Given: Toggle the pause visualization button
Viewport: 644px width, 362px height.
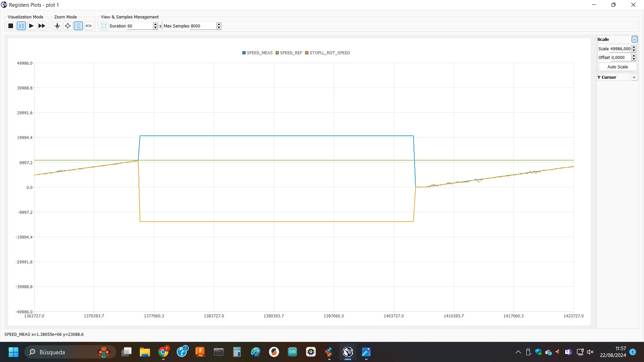Looking at the screenshot, I should [x=21, y=26].
